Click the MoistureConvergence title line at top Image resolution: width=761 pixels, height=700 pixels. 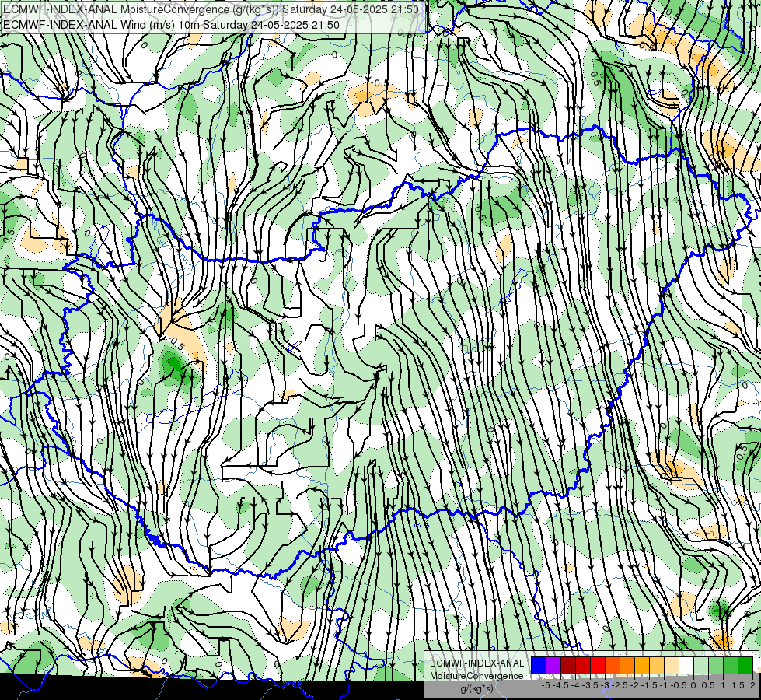pyautogui.click(x=210, y=9)
